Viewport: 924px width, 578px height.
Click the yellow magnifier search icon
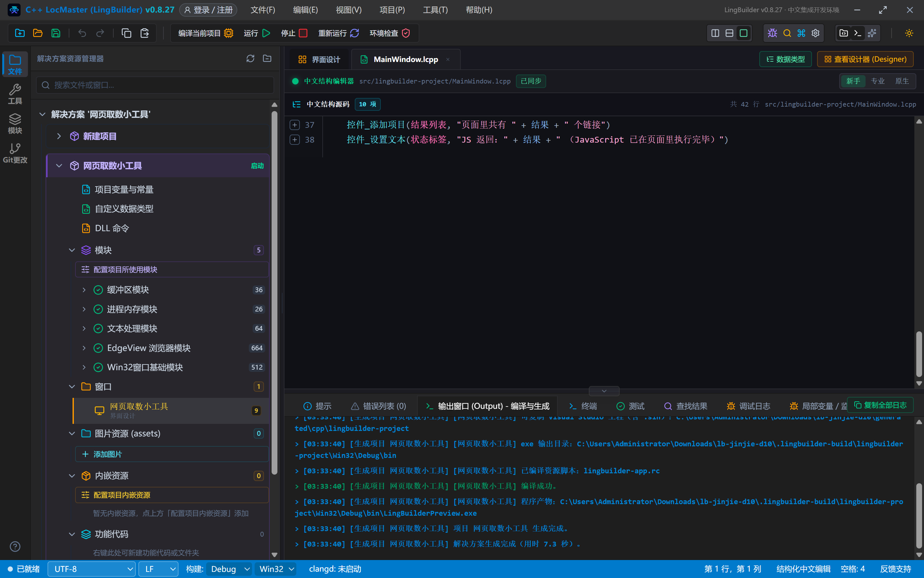point(787,33)
